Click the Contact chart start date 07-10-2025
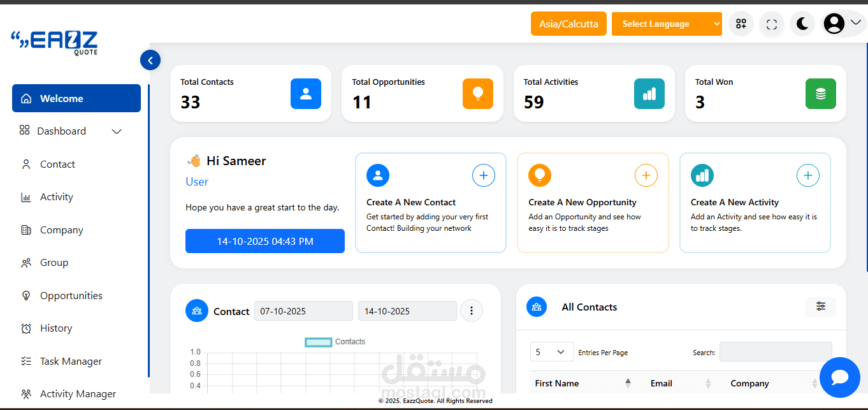Screen dimensions: 868x410 pos(303,311)
